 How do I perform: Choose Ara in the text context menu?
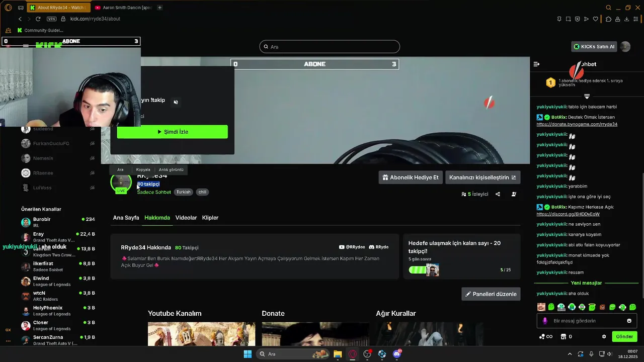click(x=120, y=169)
